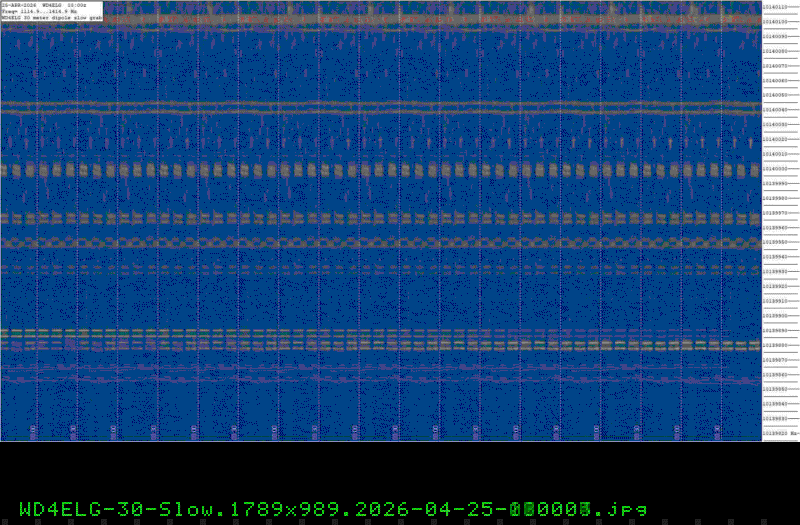
Task: Select the 10139890 frequency label
Action: coord(774,331)
